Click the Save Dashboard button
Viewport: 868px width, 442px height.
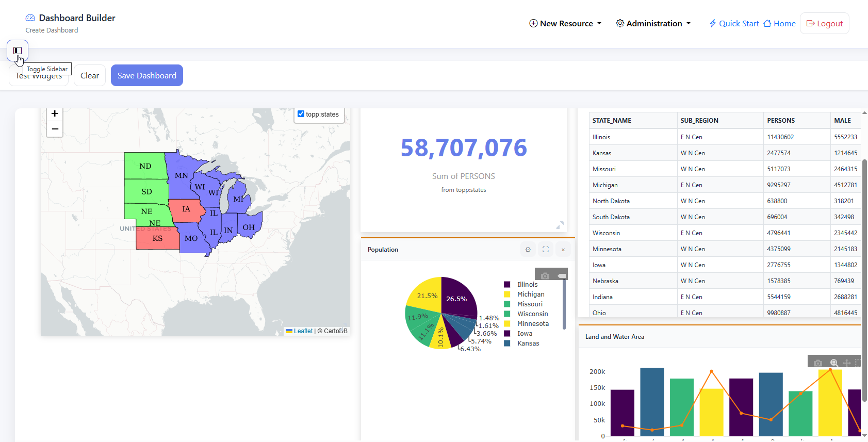point(146,76)
